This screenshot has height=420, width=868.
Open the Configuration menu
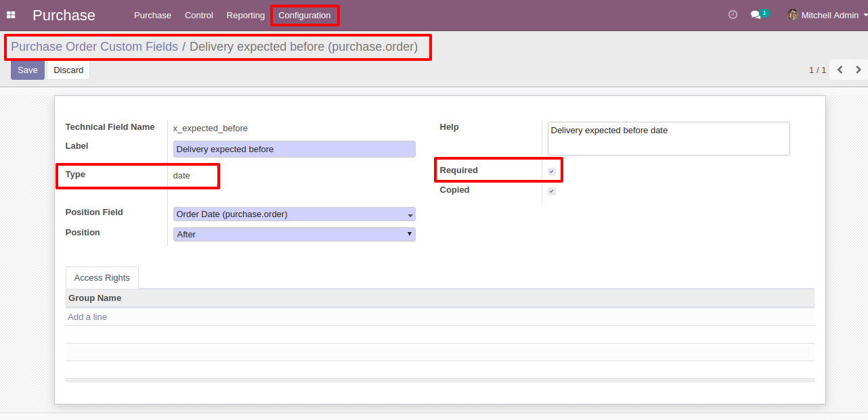click(x=305, y=15)
